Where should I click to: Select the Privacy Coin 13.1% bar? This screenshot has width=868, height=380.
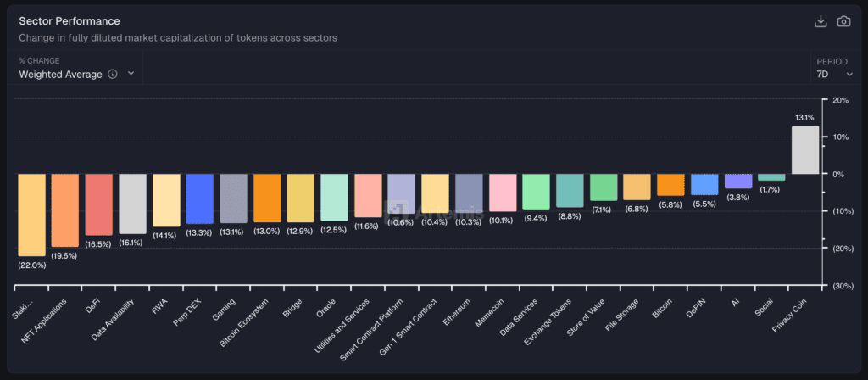pyautogui.click(x=805, y=150)
